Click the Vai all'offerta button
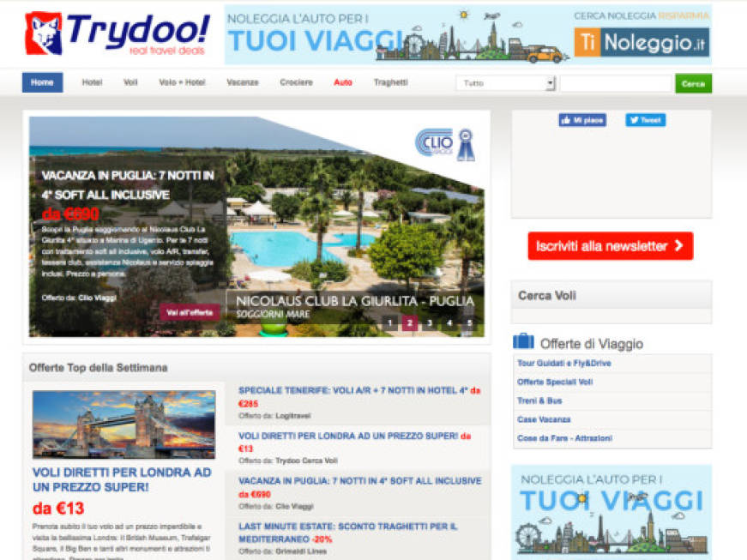The width and height of the screenshot is (747, 560). [190, 312]
